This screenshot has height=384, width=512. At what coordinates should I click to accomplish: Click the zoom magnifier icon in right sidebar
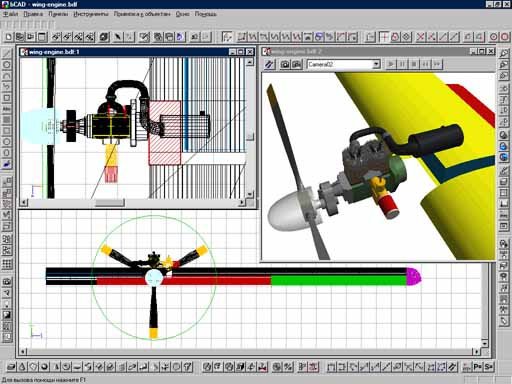pos(503,53)
